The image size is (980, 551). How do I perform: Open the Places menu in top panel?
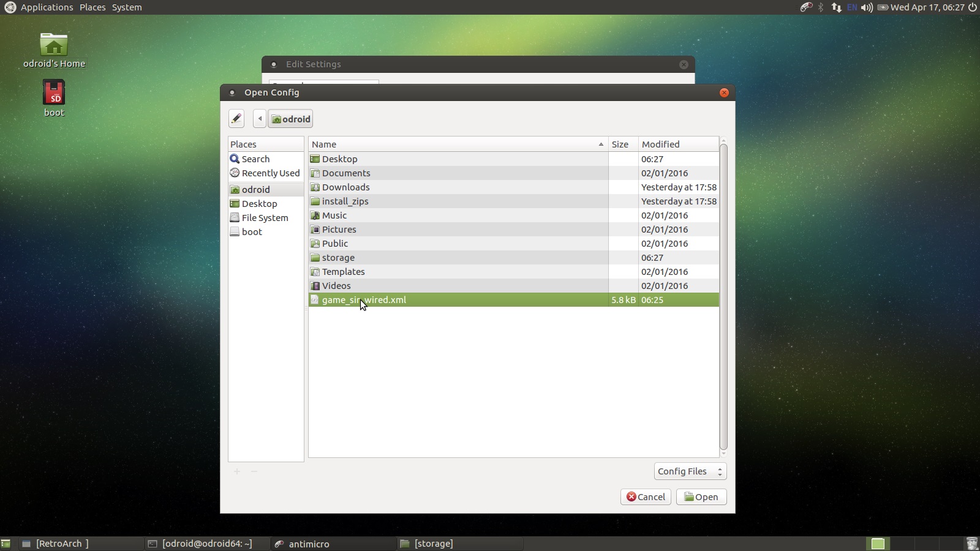pos(92,7)
